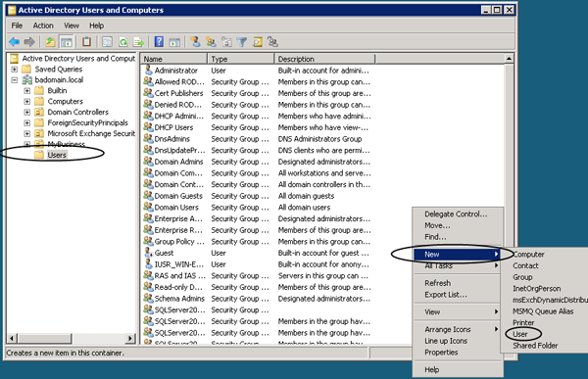Create new user via toolbar icon

tap(195, 41)
